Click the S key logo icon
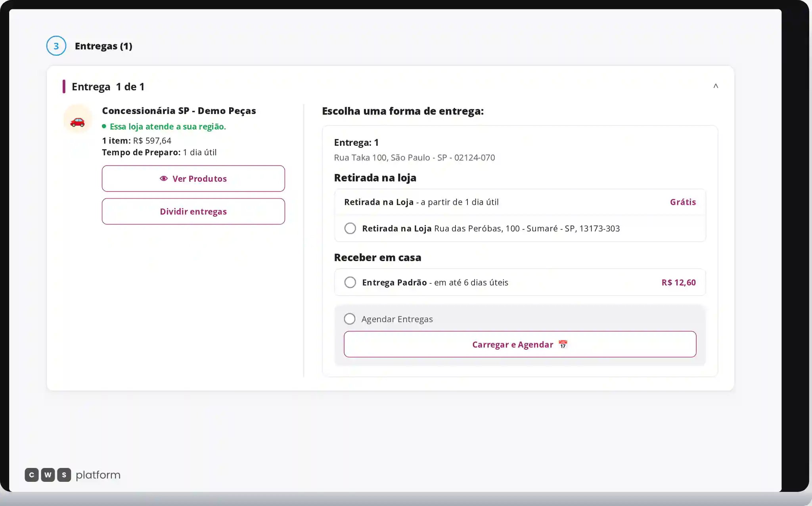The image size is (812, 506). (x=64, y=475)
